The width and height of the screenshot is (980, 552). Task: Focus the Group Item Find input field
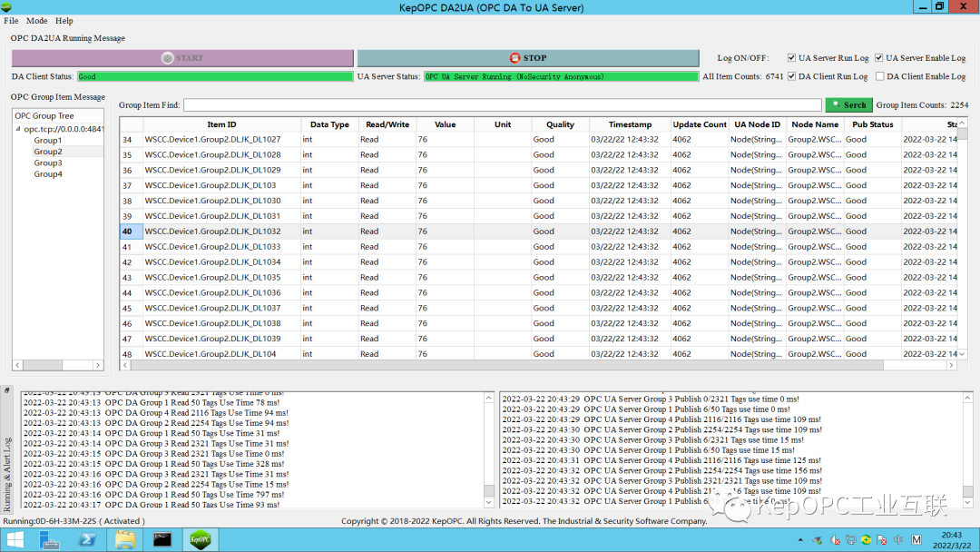coord(503,105)
